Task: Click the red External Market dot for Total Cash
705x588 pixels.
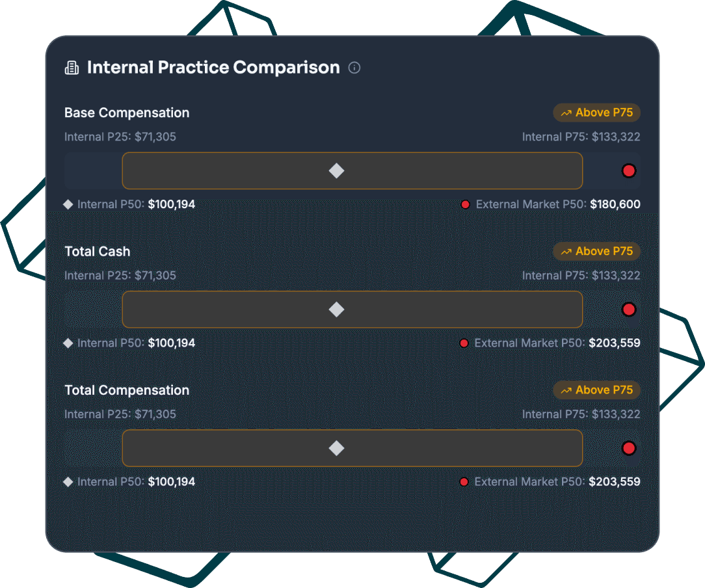Action: tap(628, 309)
